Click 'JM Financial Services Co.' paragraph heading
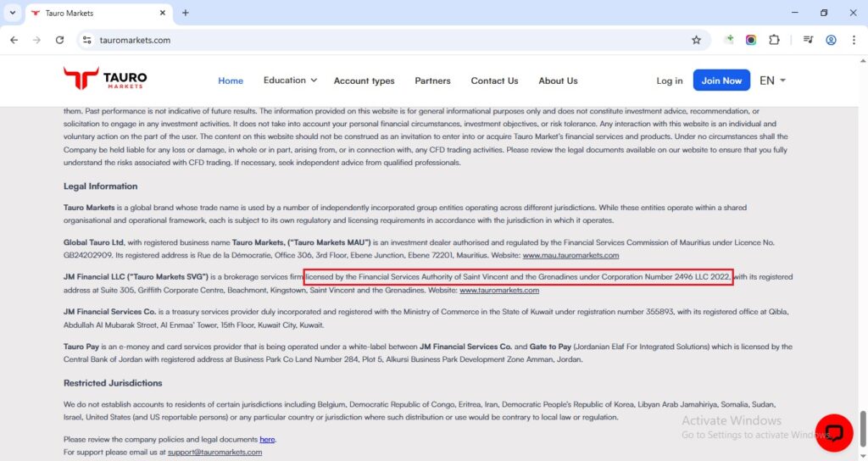This screenshot has height=461, width=868. [x=109, y=312]
